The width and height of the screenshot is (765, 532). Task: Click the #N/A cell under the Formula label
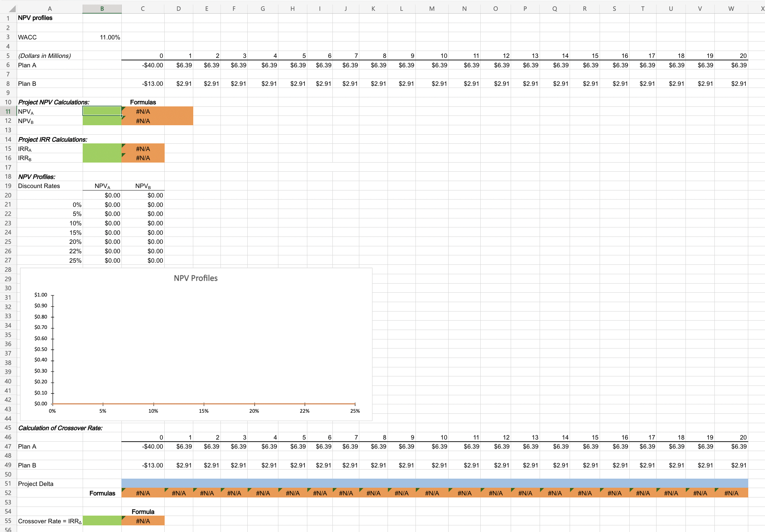pos(142,520)
